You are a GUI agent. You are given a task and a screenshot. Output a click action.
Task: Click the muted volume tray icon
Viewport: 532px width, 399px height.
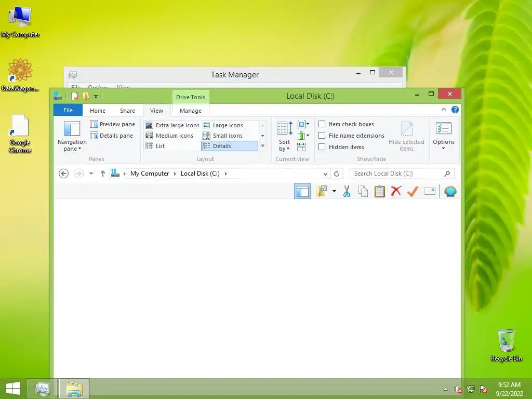(x=458, y=389)
